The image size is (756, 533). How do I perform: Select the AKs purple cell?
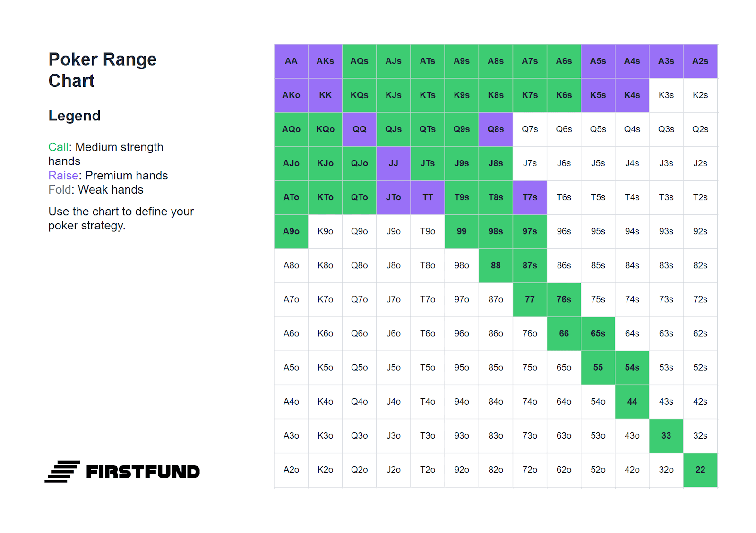[x=325, y=61]
